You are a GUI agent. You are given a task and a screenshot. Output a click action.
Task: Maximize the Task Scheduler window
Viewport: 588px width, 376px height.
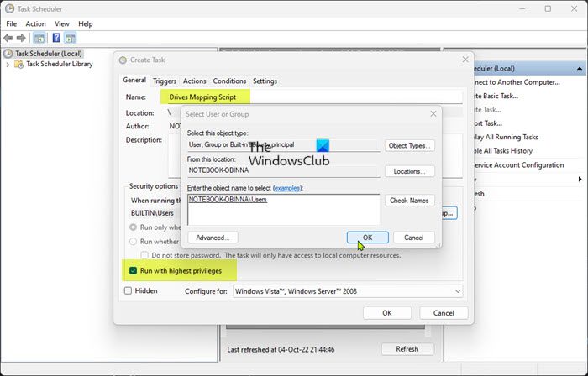[x=548, y=8]
